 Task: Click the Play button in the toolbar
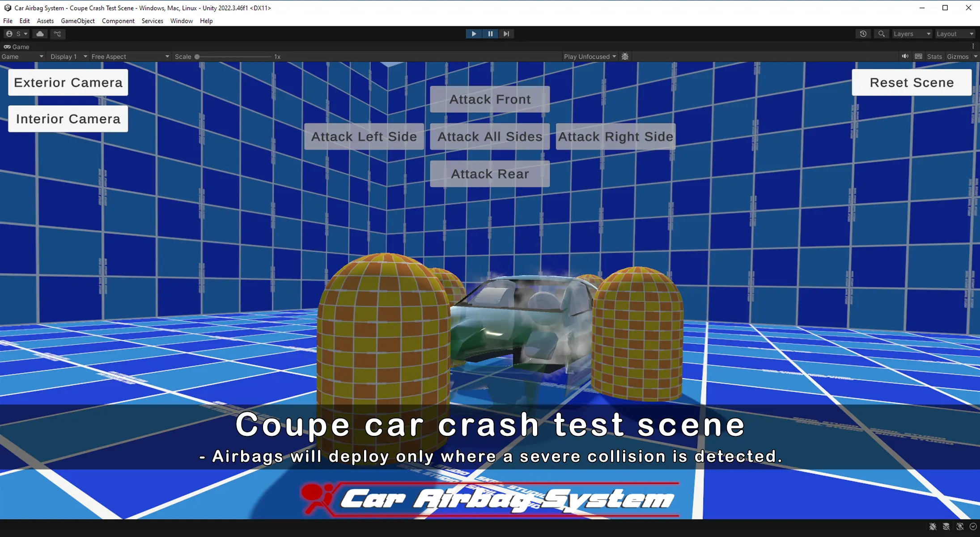click(474, 34)
